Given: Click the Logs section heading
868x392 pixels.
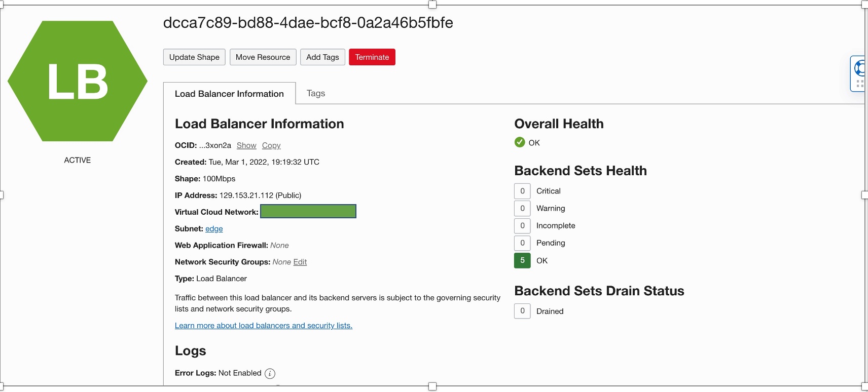Looking at the screenshot, I should 191,351.
